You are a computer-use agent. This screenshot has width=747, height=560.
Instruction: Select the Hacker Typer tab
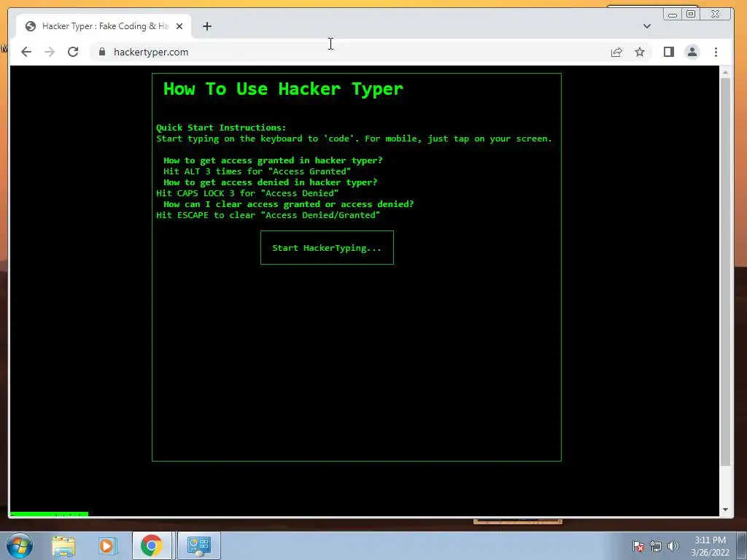[104, 26]
